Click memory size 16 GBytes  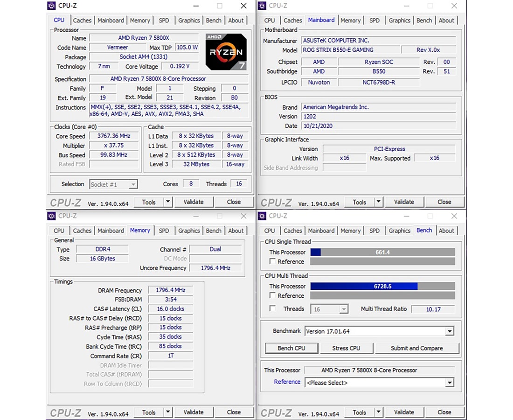click(x=103, y=258)
